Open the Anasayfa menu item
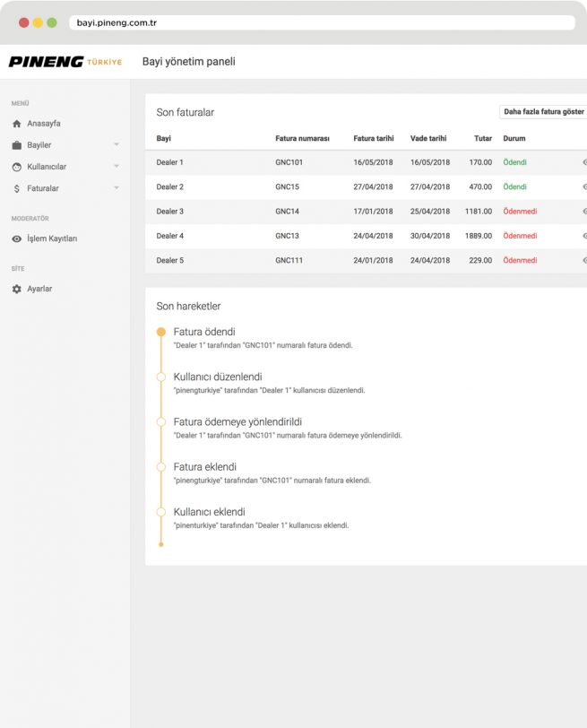The width and height of the screenshot is (587, 728). click(x=44, y=124)
